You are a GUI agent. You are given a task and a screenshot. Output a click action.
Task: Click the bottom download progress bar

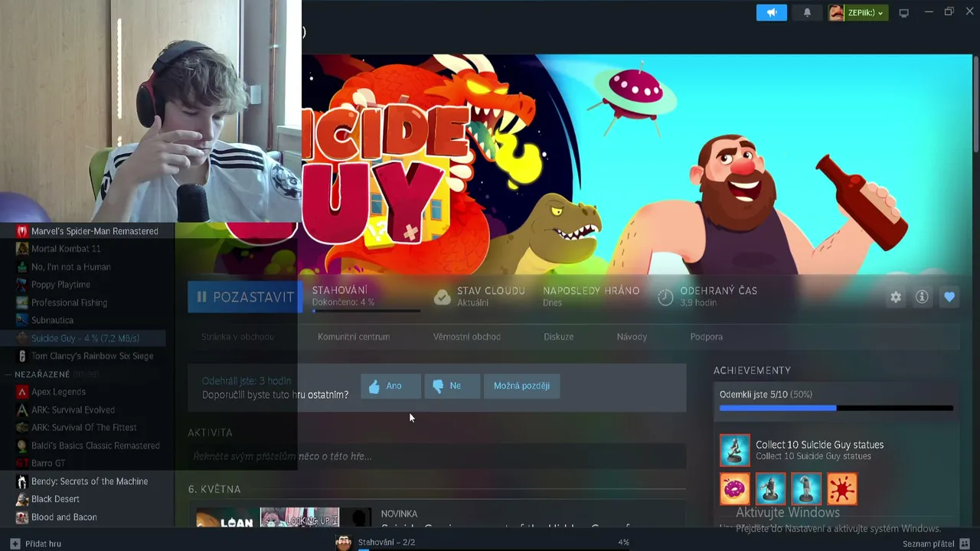pyautogui.click(x=494, y=549)
